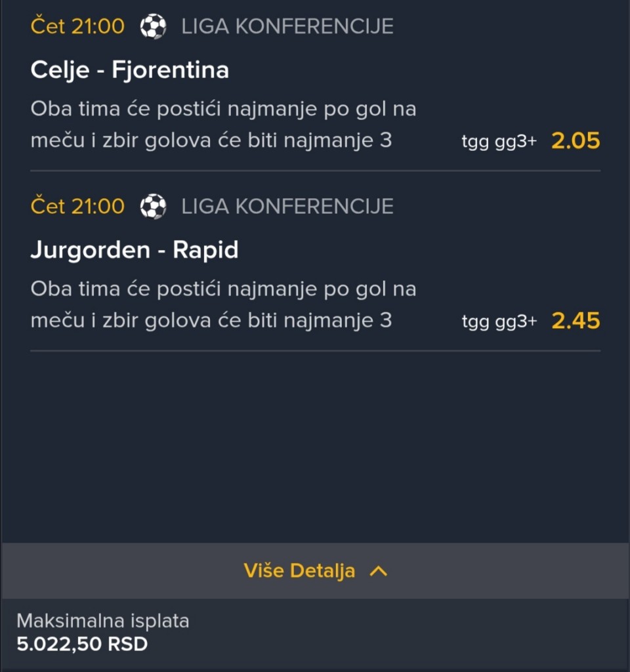Select the 5.022,50 RSD payout amount
This screenshot has width=630, height=672.
coord(82,644)
